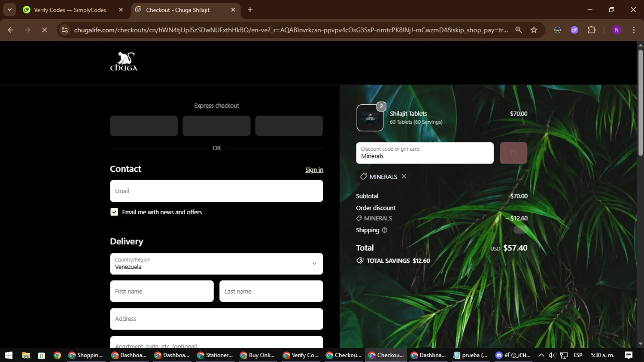
Task: Open the tab search dropdown arrow
Action: (x=9, y=9)
